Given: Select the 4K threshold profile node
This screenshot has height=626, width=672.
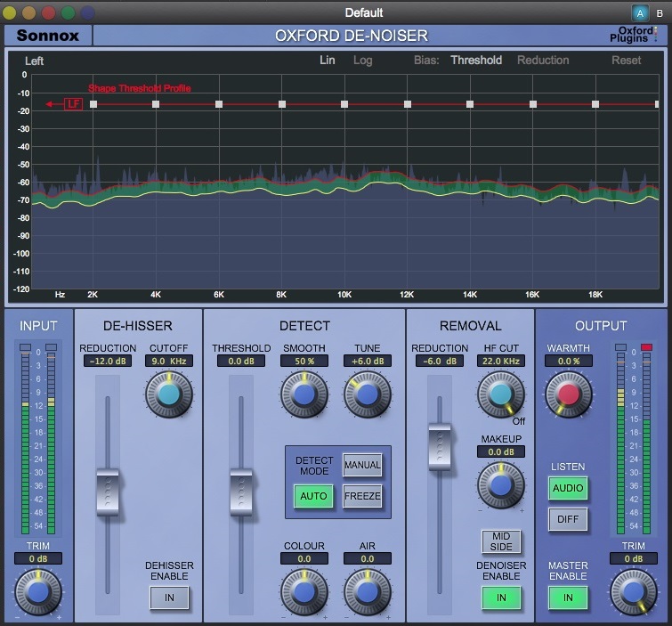Looking at the screenshot, I should [x=156, y=104].
